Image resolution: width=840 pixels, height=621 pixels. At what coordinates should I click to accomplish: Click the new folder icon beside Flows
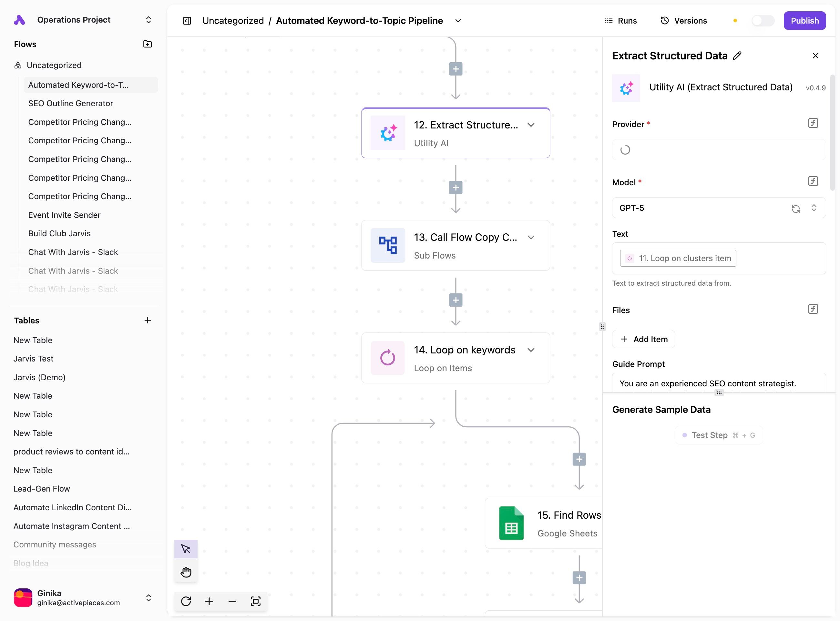(x=148, y=44)
